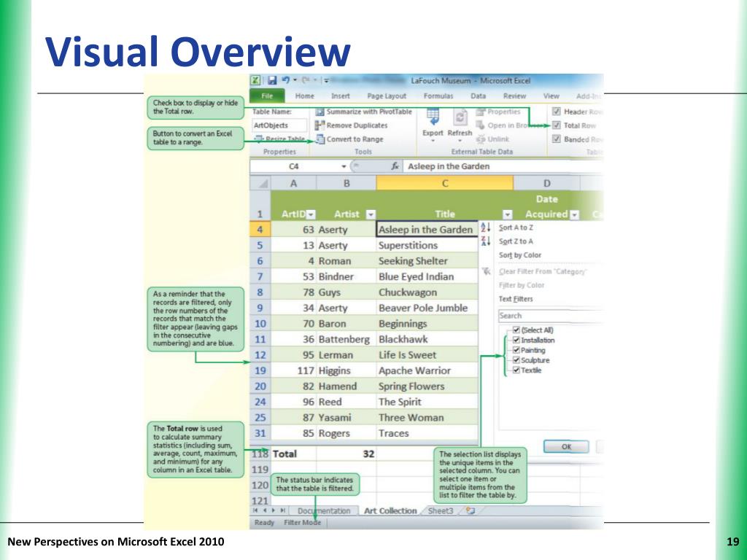Screen dimensions: 747x560
Task: Jump to first sheet with tab navigation arrow
Action: [x=257, y=510]
